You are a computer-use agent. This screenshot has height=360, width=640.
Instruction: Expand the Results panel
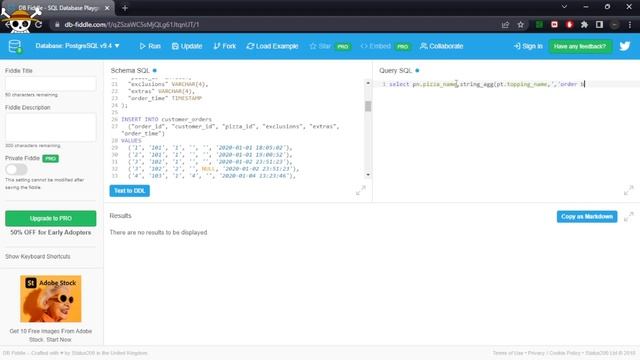click(x=629, y=216)
